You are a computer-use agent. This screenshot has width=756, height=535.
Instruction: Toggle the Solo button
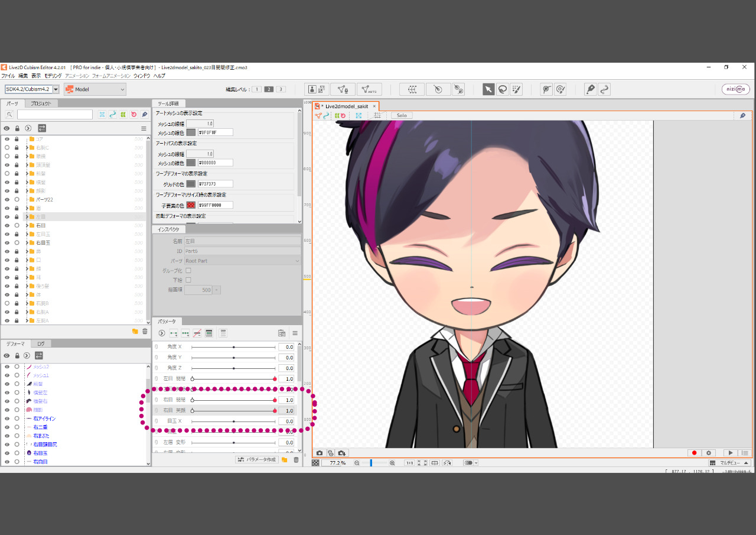coord(402,116)
